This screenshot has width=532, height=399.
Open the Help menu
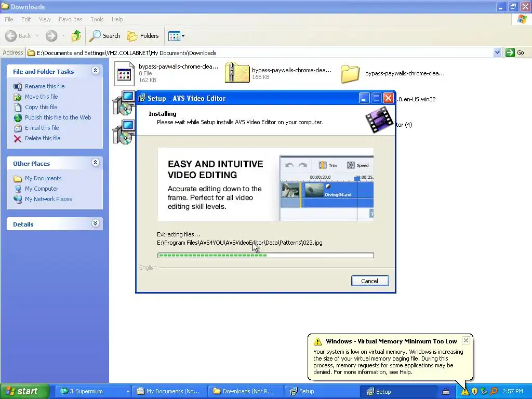point(117,19)
